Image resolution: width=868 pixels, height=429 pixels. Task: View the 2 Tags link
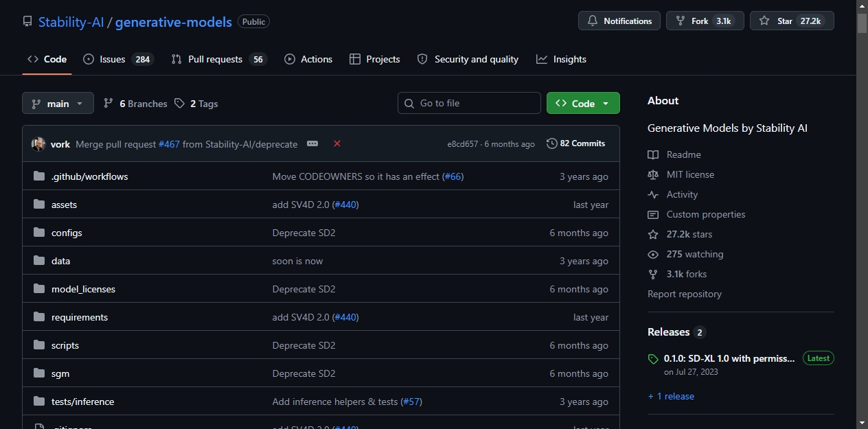196,104
